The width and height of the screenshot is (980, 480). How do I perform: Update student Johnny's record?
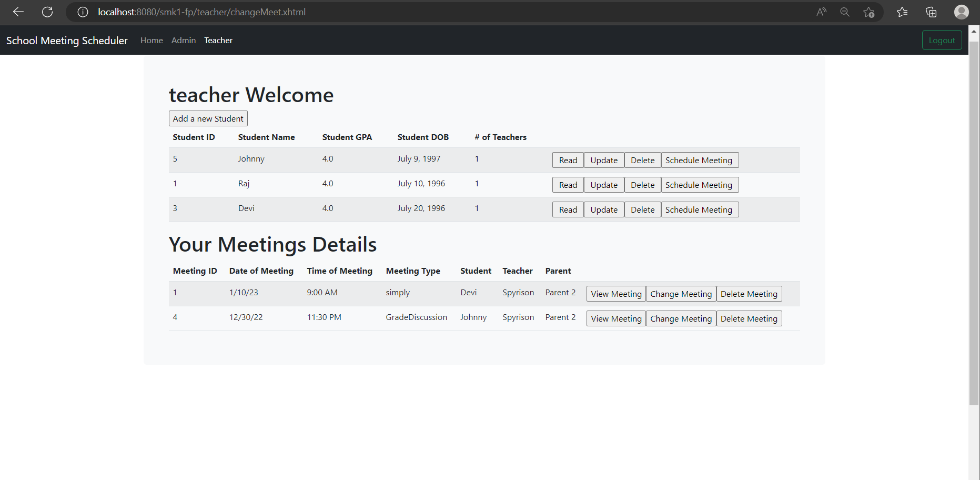pos(604,160)
